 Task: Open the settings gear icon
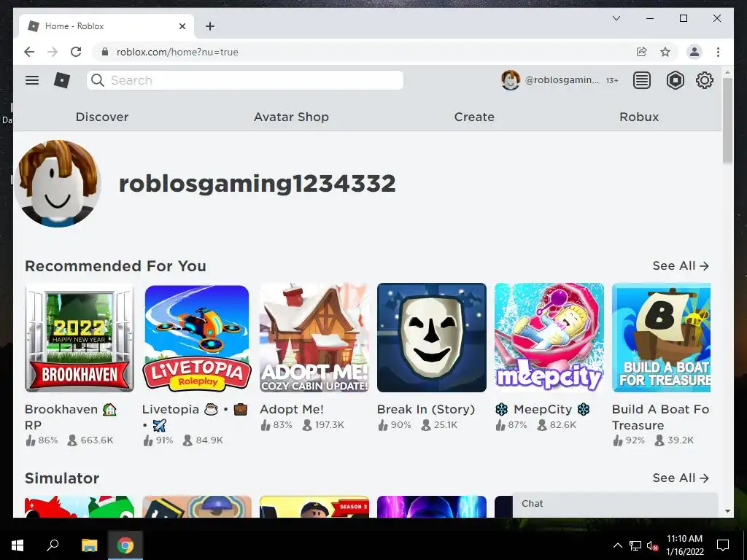[x=704, y=80]
